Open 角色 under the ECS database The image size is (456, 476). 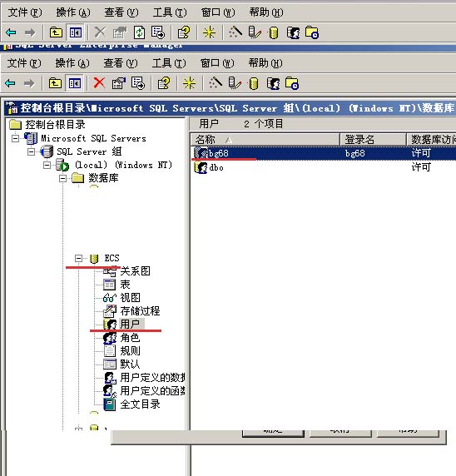click(x=131, y=338)
